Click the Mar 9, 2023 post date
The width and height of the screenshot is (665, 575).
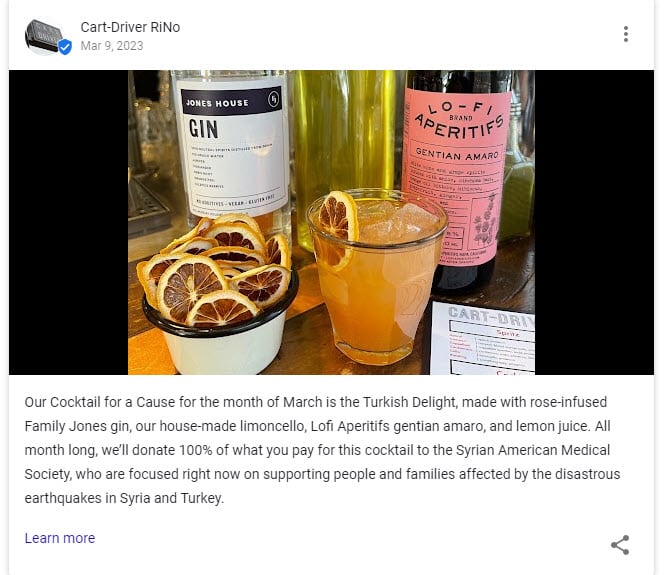[112, 46]
